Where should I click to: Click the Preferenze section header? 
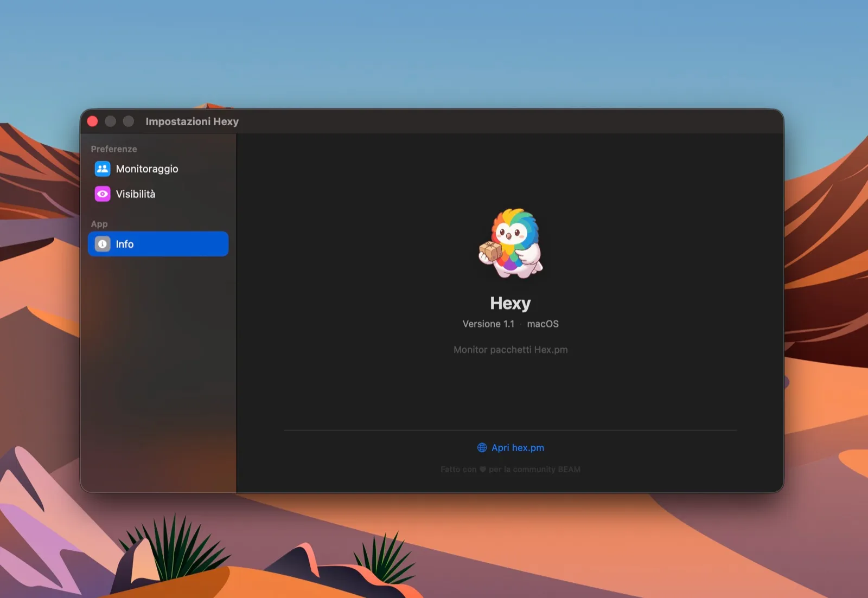(114, 149)
